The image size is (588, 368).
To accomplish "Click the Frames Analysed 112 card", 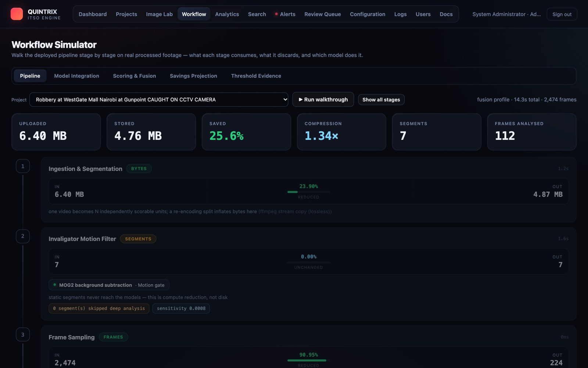I will pyautogui.click(x=532, y=132).
